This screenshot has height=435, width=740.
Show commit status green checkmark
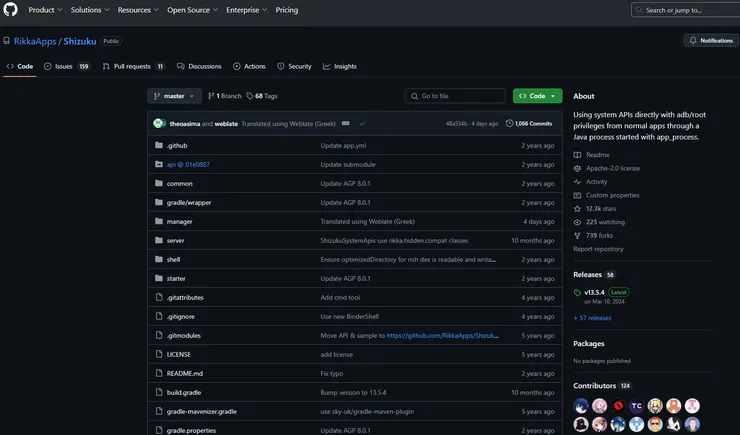click(362, 124)
